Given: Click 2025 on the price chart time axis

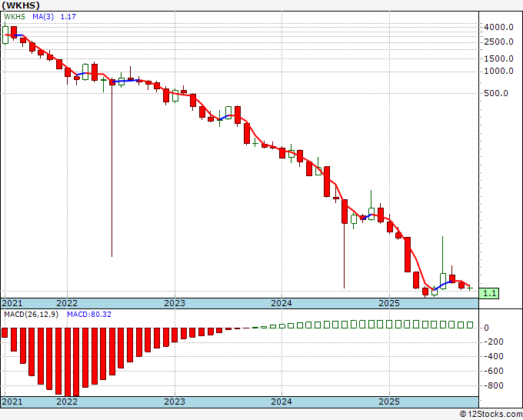Looking at the screenshot, I should [389, 303].
